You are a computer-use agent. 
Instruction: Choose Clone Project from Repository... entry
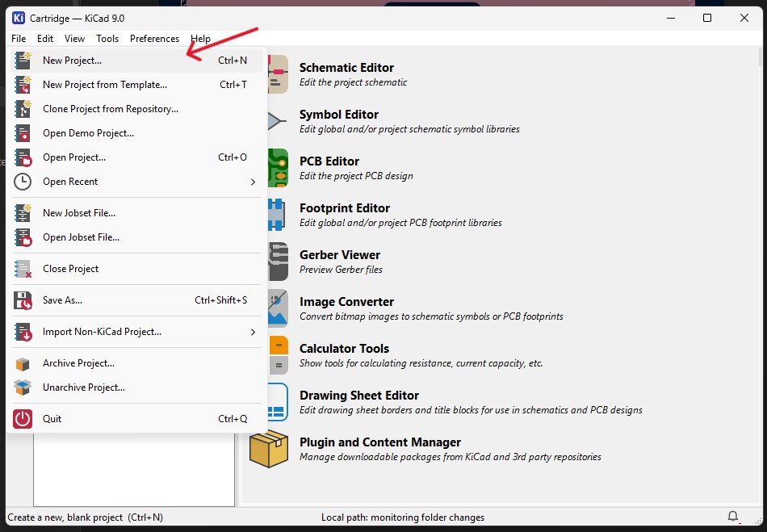coord(136,108)
